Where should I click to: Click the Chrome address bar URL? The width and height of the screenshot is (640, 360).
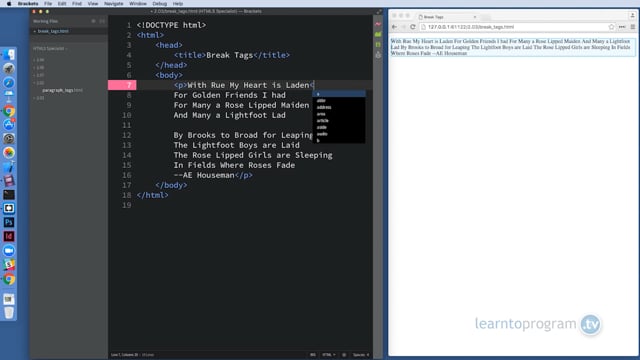471,27
